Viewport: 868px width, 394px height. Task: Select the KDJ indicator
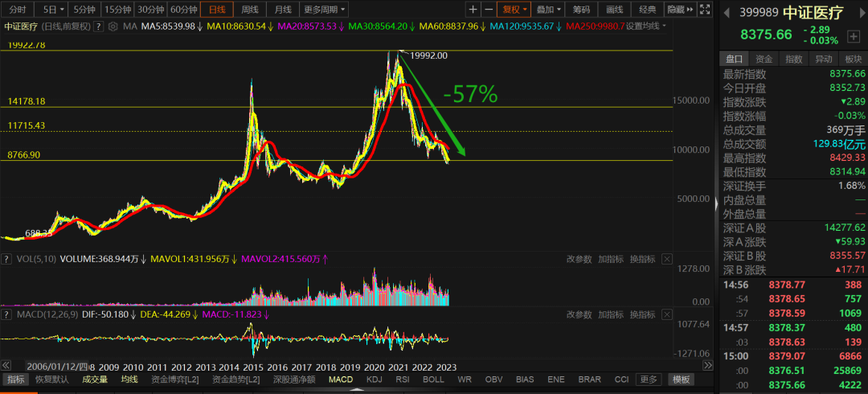(x=375, y=380)
